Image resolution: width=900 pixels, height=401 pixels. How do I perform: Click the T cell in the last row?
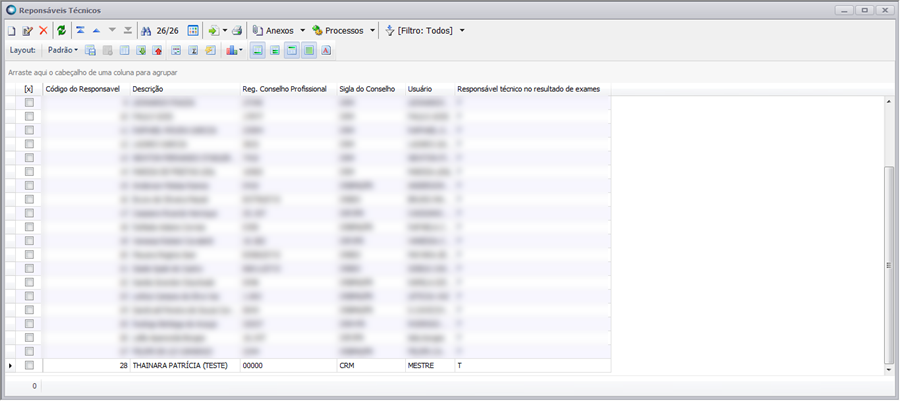[533, 365]
